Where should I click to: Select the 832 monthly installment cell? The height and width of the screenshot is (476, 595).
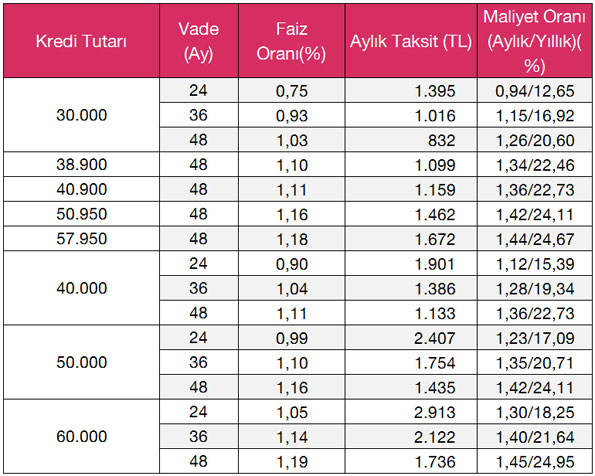(411, 140)
